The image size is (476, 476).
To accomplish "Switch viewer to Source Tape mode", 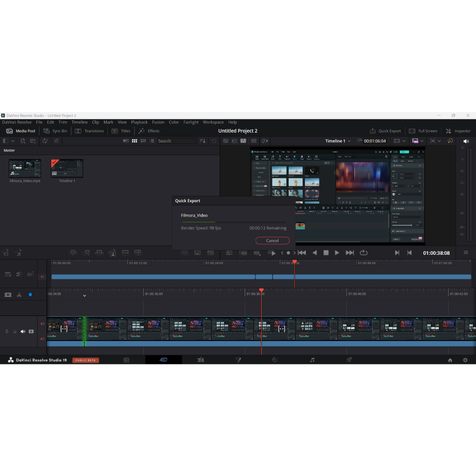I will [234, 141].
